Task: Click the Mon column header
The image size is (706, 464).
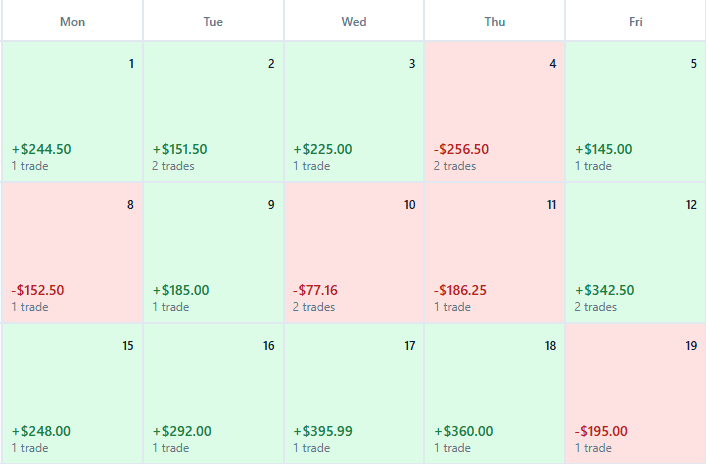Action: coord(72,21)
